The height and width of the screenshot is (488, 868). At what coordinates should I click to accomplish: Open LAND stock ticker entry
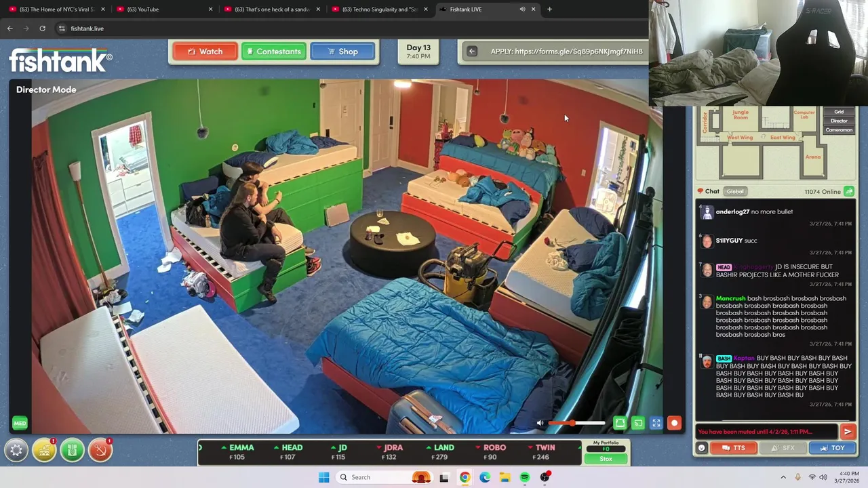(x=440, y=452)
